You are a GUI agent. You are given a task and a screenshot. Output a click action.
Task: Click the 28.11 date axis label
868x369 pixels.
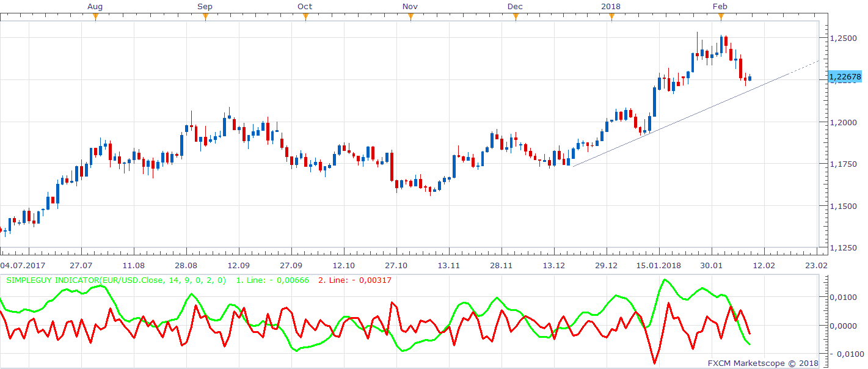click(501, 266)
